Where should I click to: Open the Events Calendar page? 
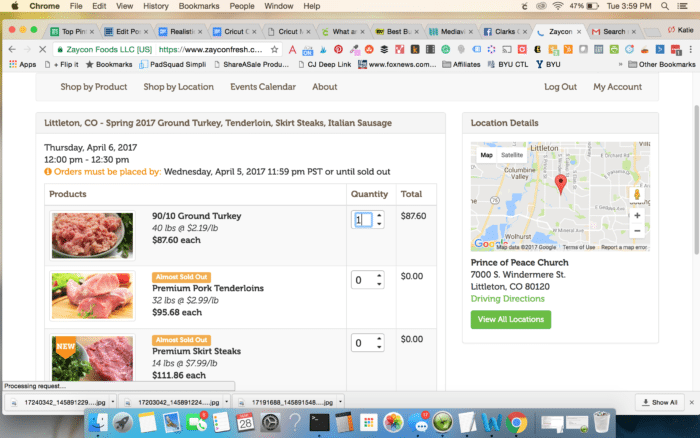(262, 87)
